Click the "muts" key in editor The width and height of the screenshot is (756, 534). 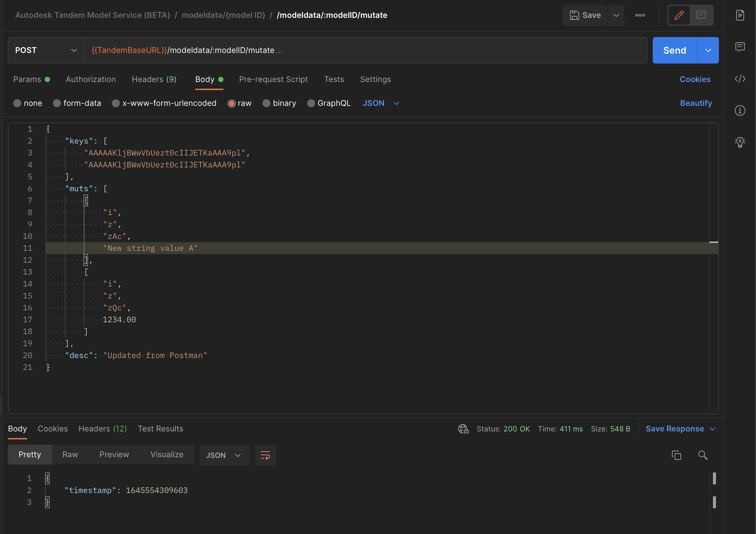pyautogui.click(x=79, y=189)
